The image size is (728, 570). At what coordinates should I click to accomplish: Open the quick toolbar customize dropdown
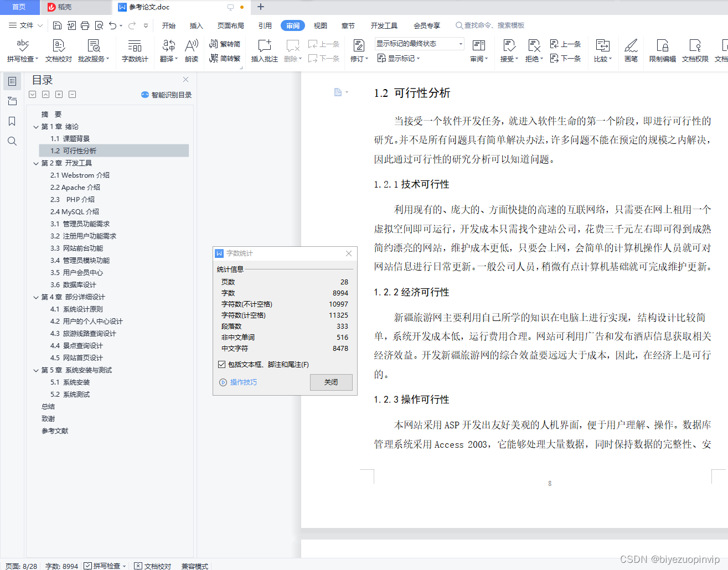146,25
